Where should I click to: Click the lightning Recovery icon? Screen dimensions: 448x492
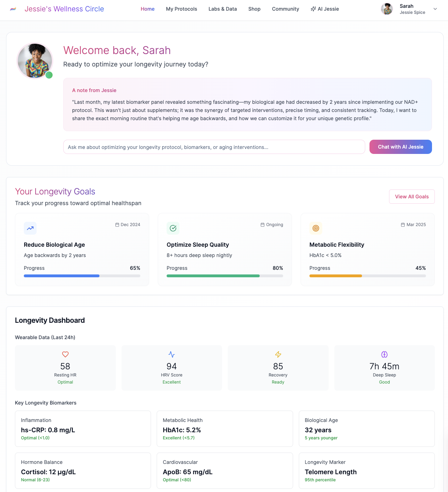pyautogui.click(x=278, y=354)
